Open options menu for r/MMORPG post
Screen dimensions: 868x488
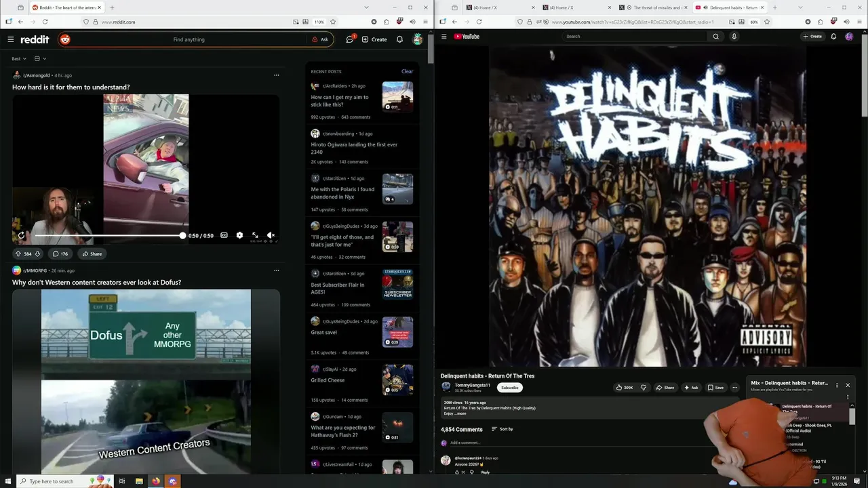click(x=276, y=270)
